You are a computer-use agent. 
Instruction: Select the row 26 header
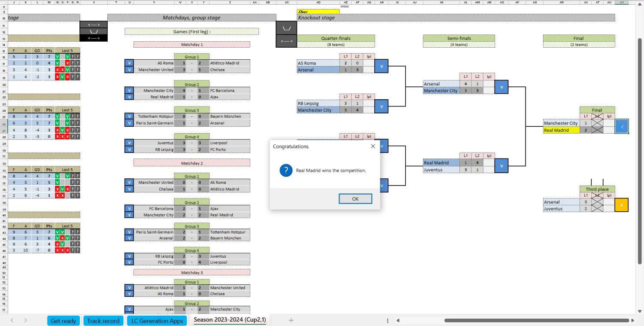(4, 123)
